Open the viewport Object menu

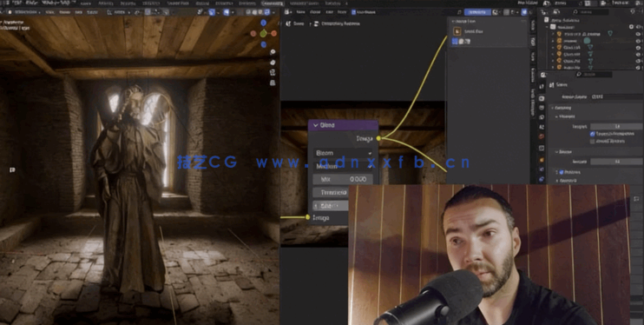tap(92, 12)
